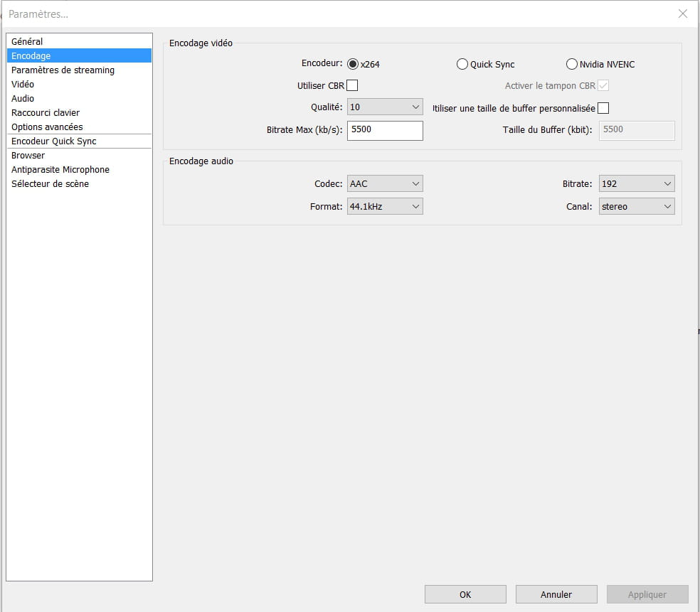Open the Qualité dropdown
The height and width of the screenshot is (612, 700).
(385, 107)
